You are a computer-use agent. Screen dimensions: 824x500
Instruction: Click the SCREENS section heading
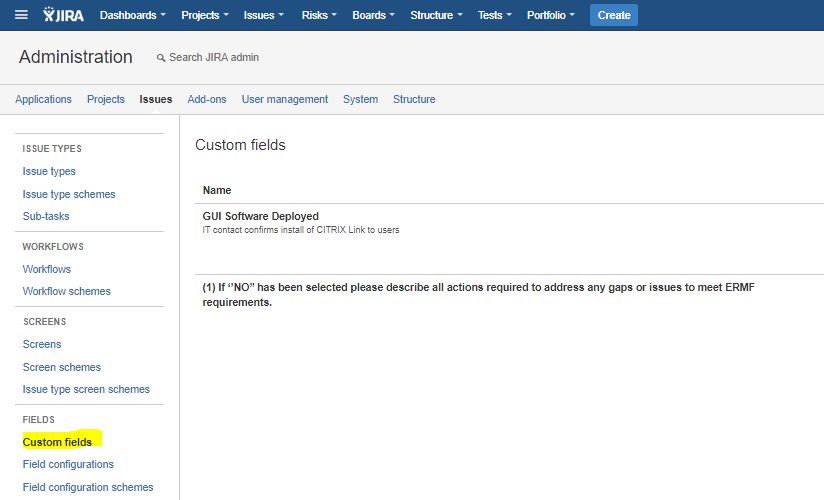click(45, 322)
